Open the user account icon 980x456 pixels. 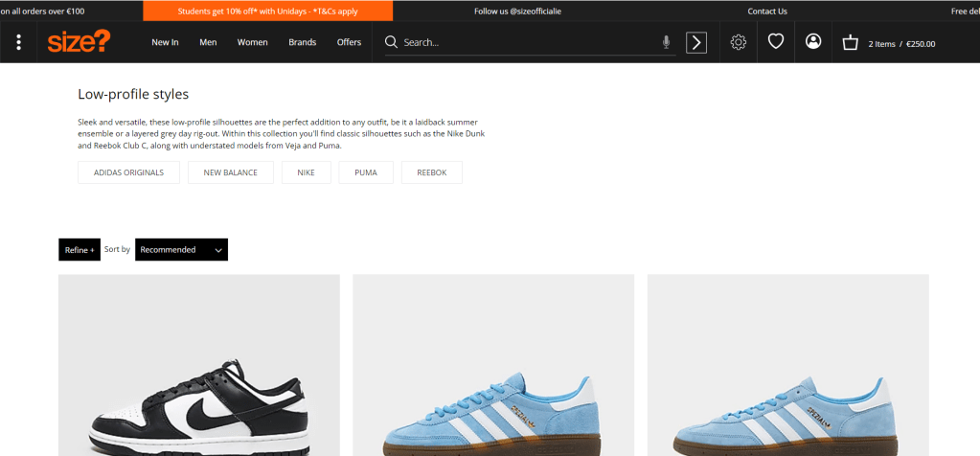tap(813, 42)
